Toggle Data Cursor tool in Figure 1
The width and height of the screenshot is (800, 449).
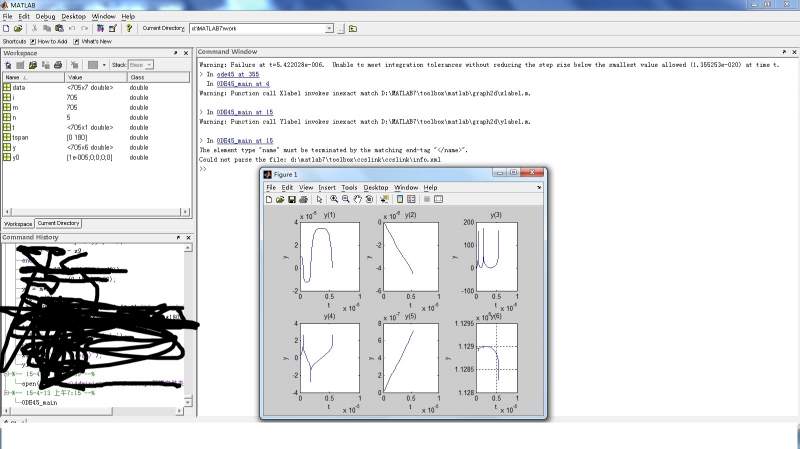click(x=384, y=199)
